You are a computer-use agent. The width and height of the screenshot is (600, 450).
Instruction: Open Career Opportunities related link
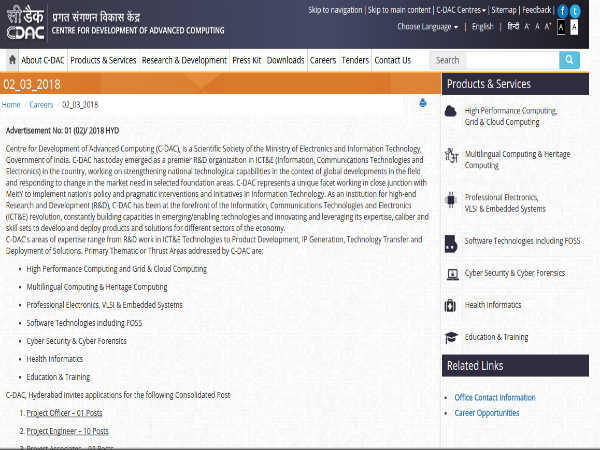[487, 413]
